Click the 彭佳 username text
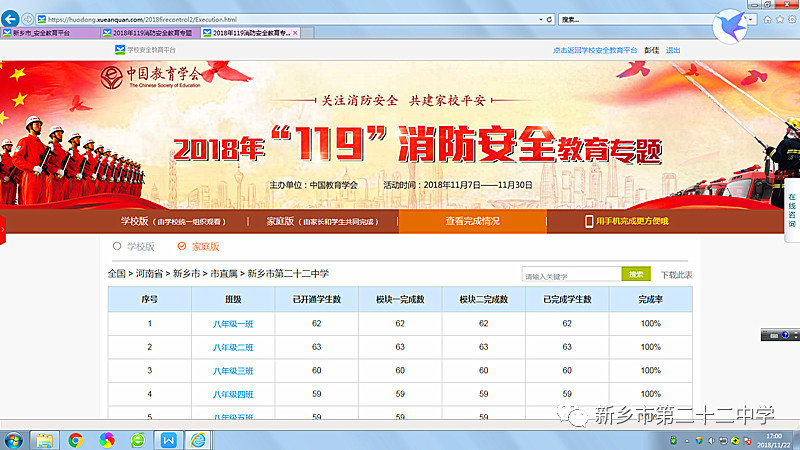800x450 pixels. (651, 51)
